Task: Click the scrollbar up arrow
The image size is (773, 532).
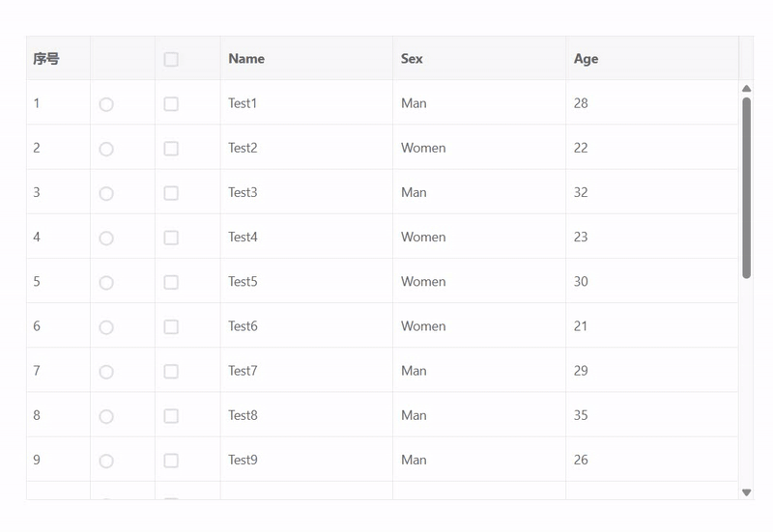Action: click(746, 89)
